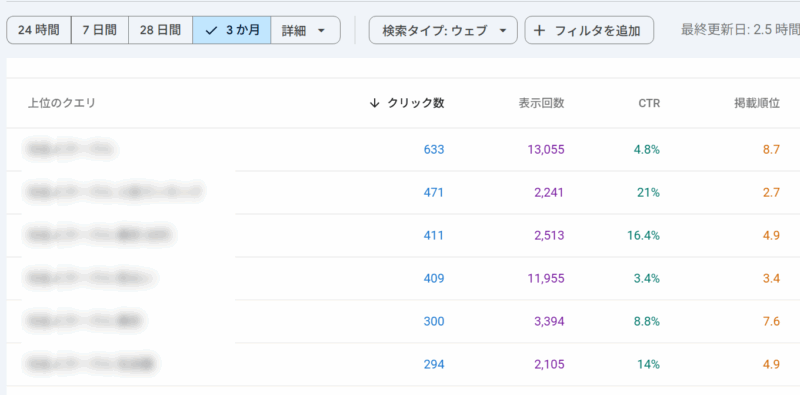Open the blurred query with 300 clicks

(x=85, y=320)
